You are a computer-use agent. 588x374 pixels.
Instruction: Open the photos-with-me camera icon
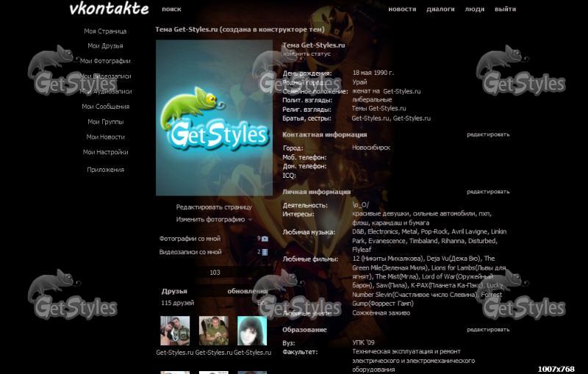pos(265,239)
